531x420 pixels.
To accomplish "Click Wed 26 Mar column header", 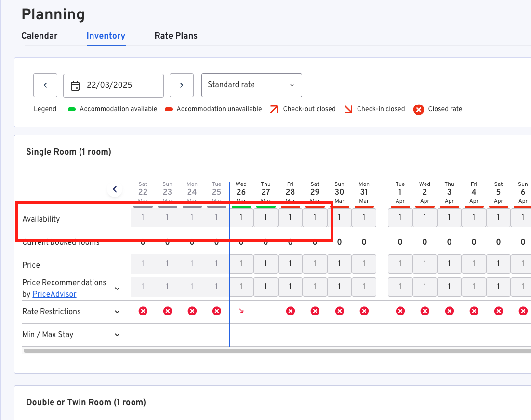I will 241,192.
